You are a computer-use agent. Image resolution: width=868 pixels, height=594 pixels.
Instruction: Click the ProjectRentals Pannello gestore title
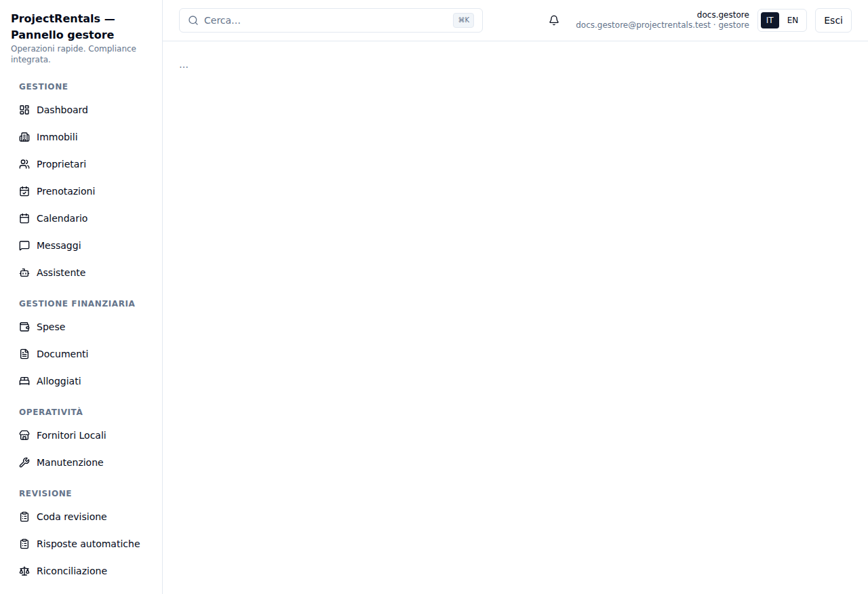(x=62, y=26)
